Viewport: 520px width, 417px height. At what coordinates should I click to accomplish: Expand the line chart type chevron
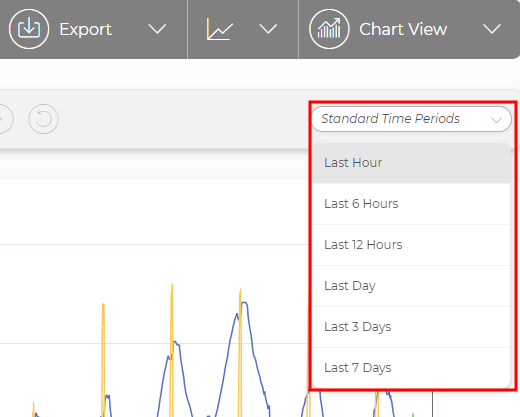tap(268, 29)
